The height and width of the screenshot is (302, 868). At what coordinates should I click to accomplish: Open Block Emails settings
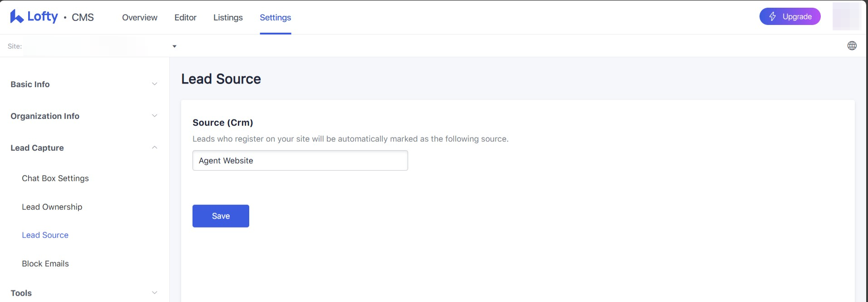click(x=45, y=264)
